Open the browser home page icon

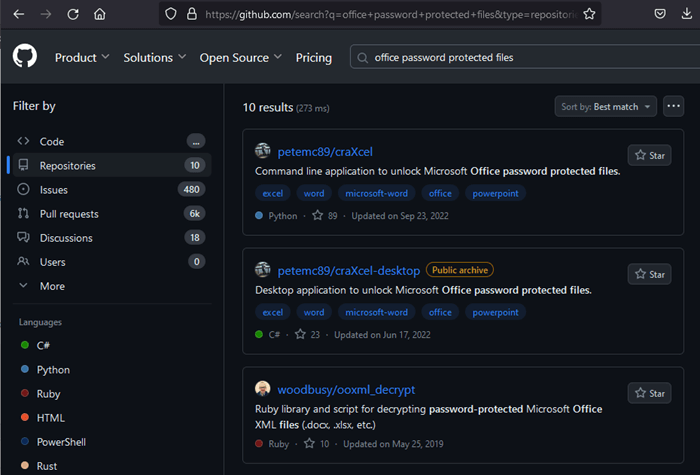pyautogui.click(x=100, y=14)
